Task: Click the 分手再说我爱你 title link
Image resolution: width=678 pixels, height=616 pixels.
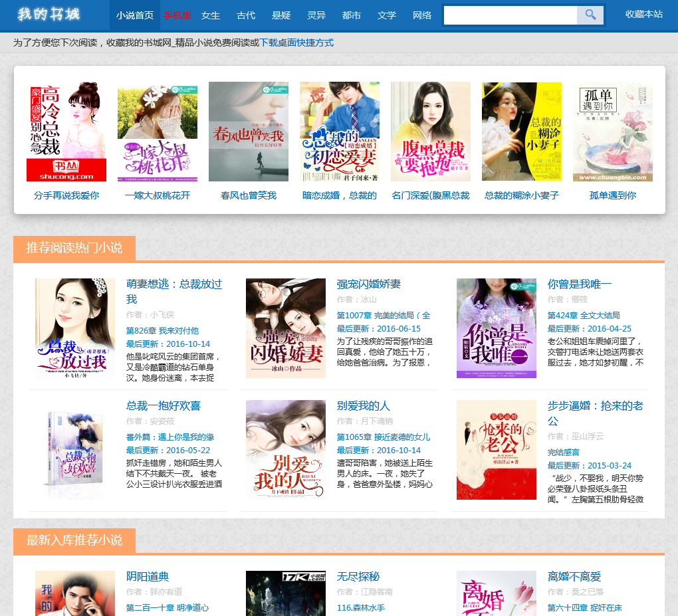Action: [66, 195]
